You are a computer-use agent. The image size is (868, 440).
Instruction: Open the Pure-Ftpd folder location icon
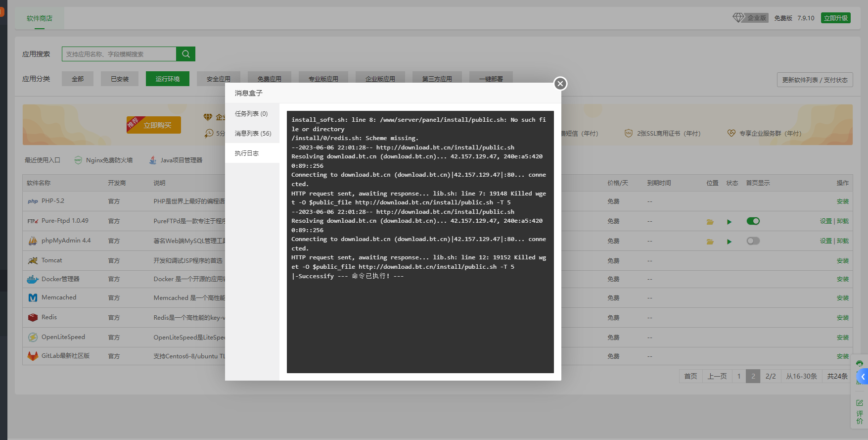click(x=710, y=222)
